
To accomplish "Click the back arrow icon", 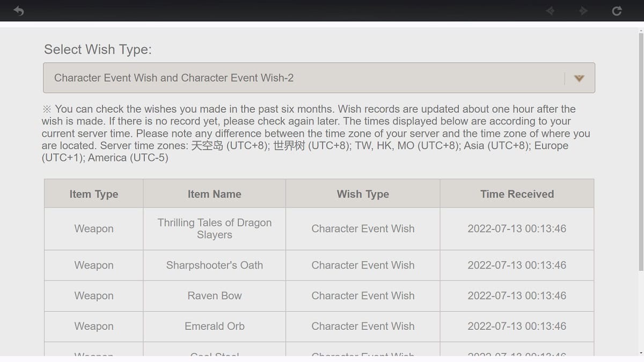I will (19, 11).
